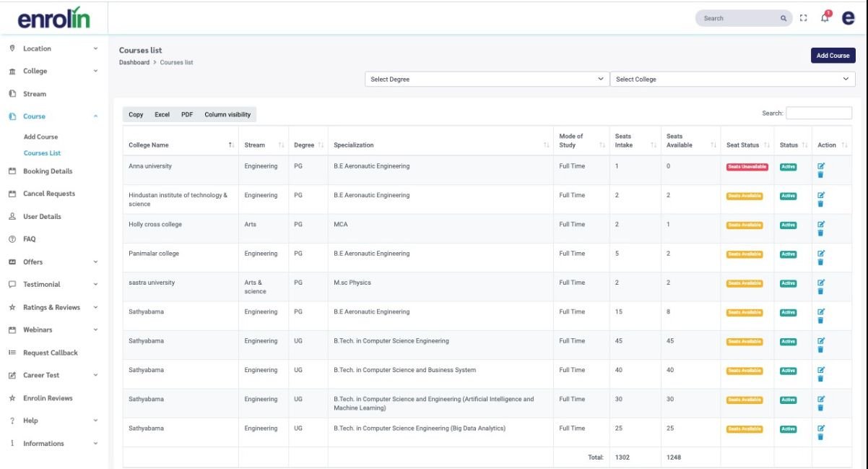
Task: Click the edit icon for Anna university row
Action: click(x=820, y=166)
